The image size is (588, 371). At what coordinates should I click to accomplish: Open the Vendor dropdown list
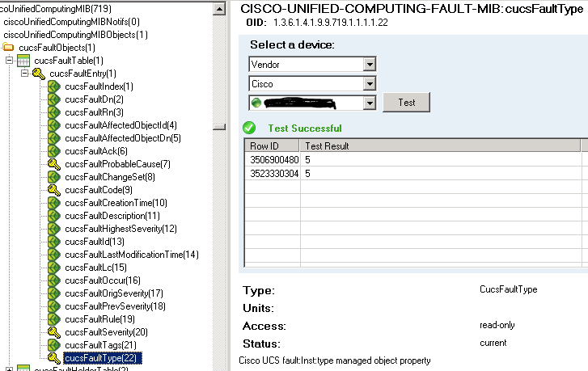coord(370,64)
